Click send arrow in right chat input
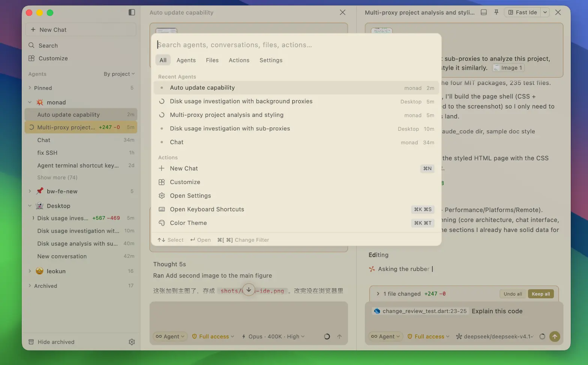588x365 pixels. tap(555, 337)
